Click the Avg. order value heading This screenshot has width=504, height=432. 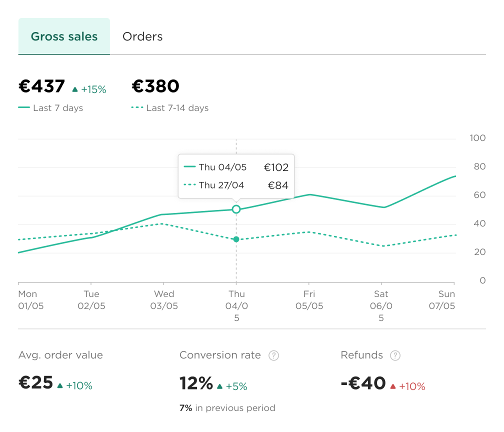pos(61,355)
